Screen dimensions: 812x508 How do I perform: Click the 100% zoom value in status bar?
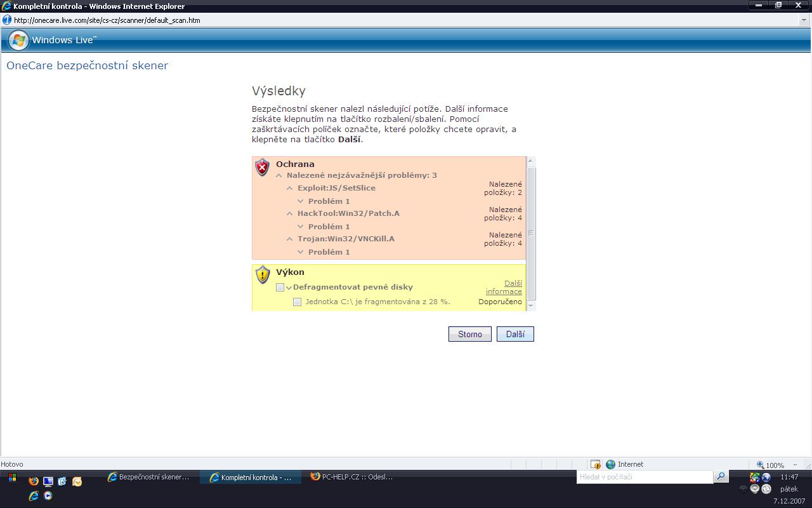(775, 465)
